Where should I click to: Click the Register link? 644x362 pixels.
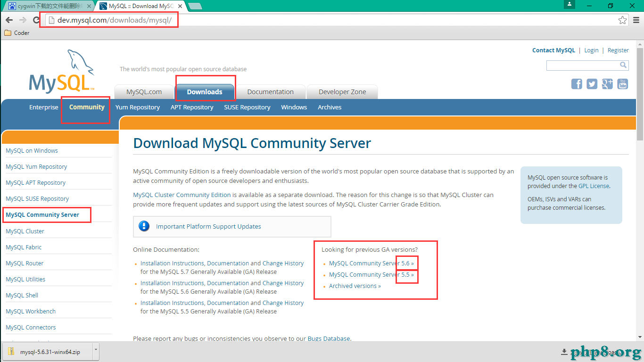pyautogui.click(x=618, y=50)
